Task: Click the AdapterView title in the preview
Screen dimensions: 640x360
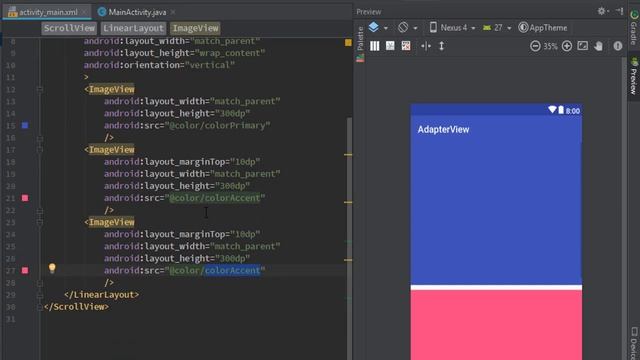Action: 443,129
